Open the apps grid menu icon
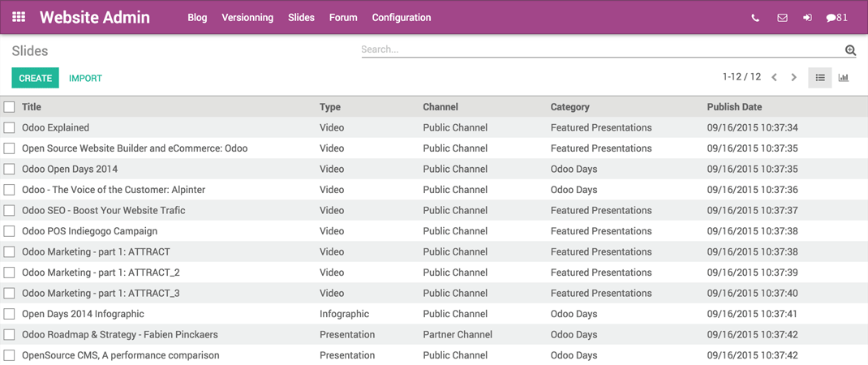Image resolution: width=868 pixels, height=365 pixels. click(x=19, y=17)
